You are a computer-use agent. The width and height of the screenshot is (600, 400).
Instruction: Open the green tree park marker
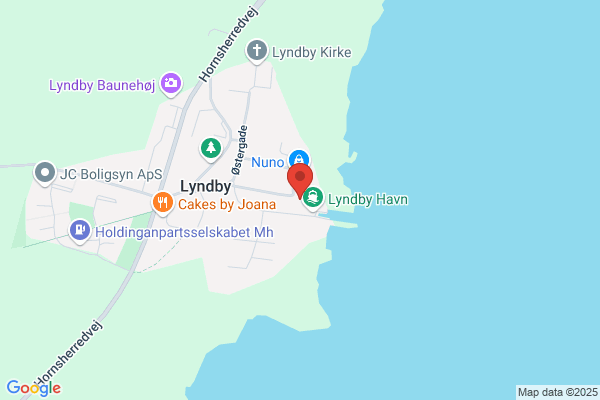211,148
